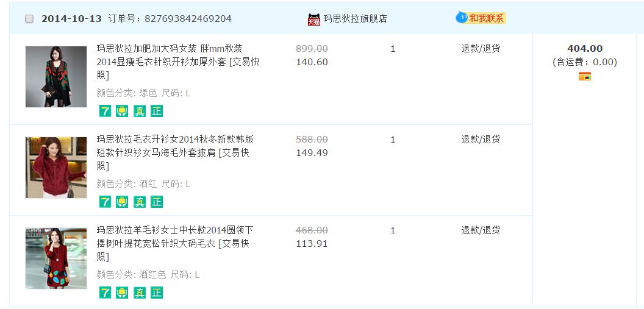Click the 正 badge for the 酒红 马海毛 cardigan

coord(157,202)
